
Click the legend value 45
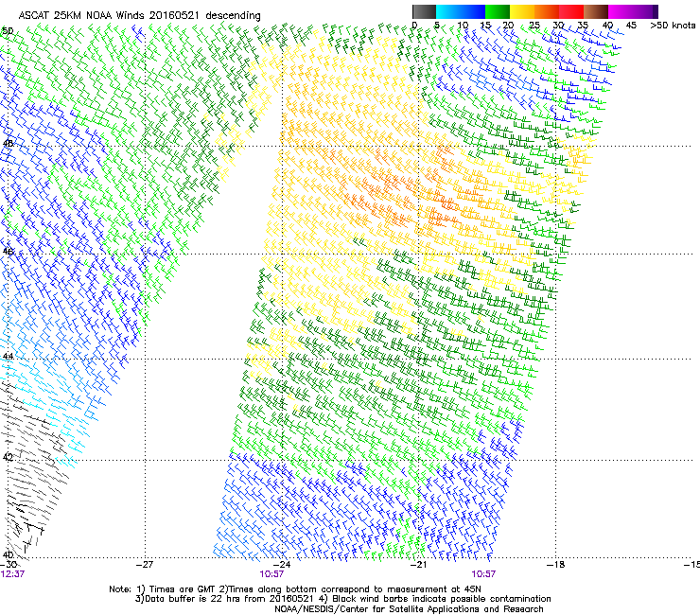pyautogui.click(x=631, y=25)
